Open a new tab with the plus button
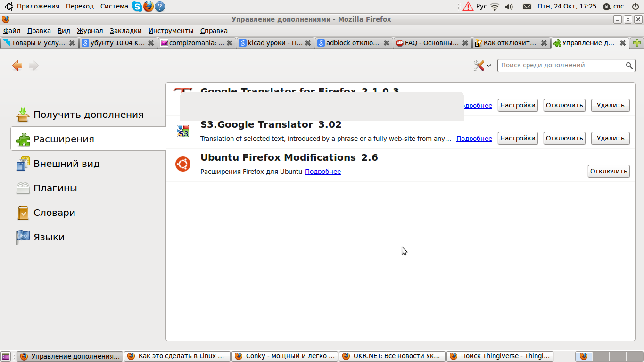644x362 pixels. pyautogui.click(x=637, y=43)
